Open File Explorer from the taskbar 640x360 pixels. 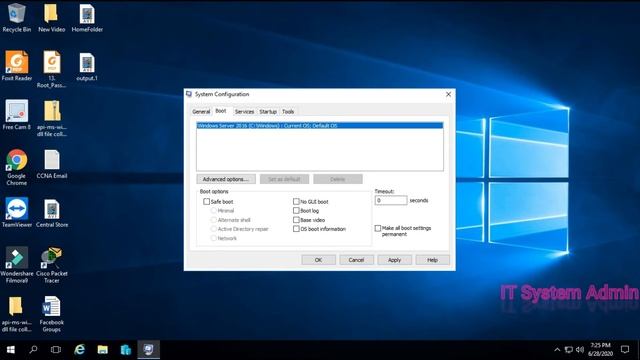102,350
